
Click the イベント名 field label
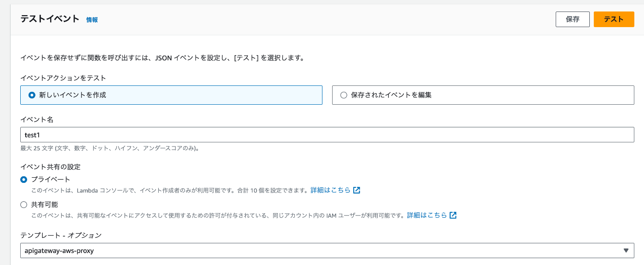click(x=37, y=119)
